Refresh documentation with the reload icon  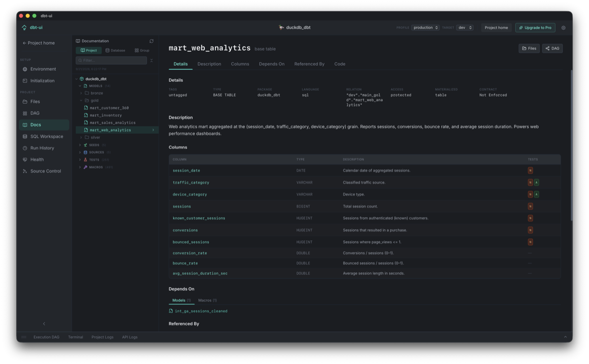click(152, 41)
